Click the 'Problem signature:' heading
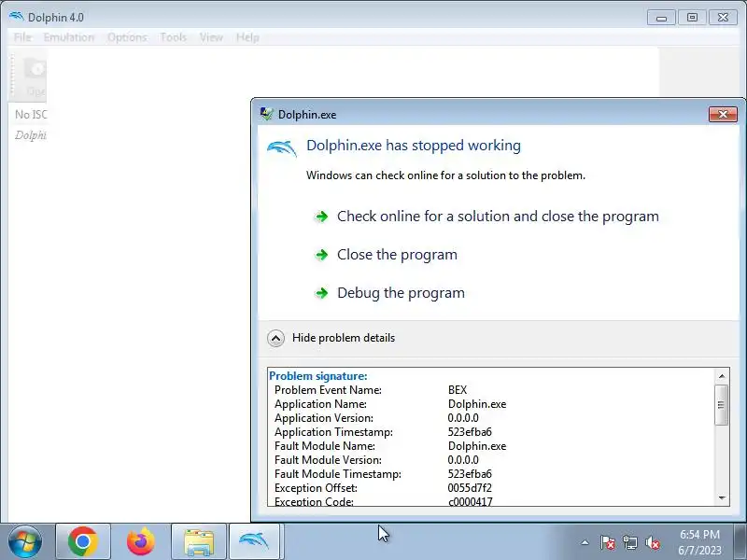Viewport: 747px width, 560px height. (x=318, y=376)
